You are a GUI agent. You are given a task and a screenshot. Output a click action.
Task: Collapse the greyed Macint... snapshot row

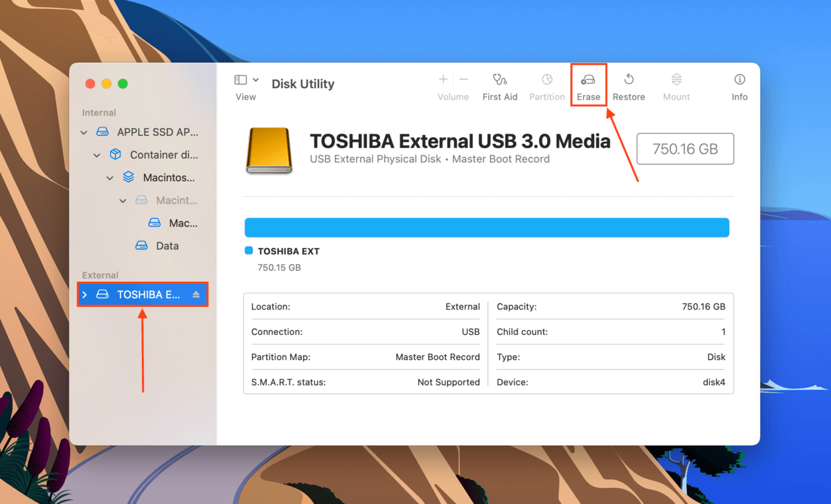coord(123,201)
